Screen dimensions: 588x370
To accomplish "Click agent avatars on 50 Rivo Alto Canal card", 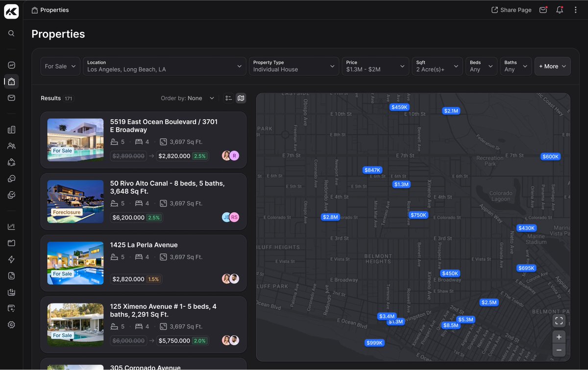I will click(x=231, y=217).
